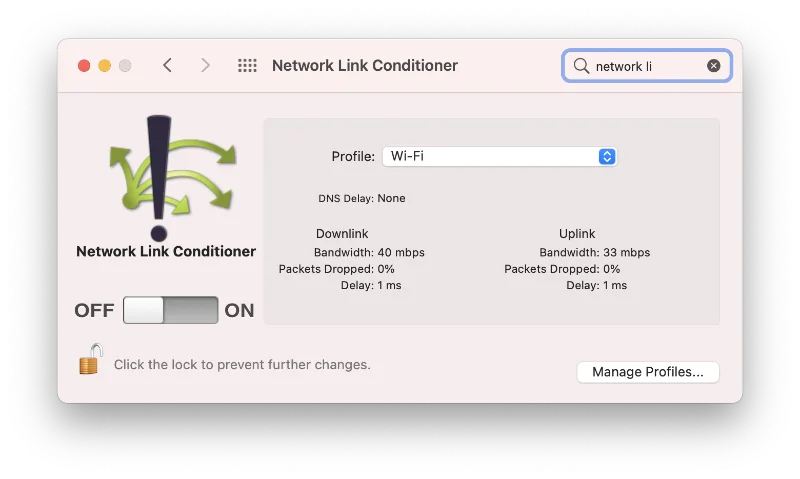The image size is (800, 479).
Task: Click Downlink 'Delay: 1 ms' text
Action: [x=371, y=285]
